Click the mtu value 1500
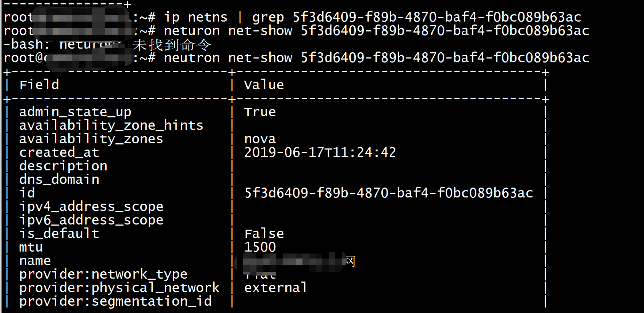The height and width of the screenshot is (313, 644). pyautogui.click(x=260, y=247)
